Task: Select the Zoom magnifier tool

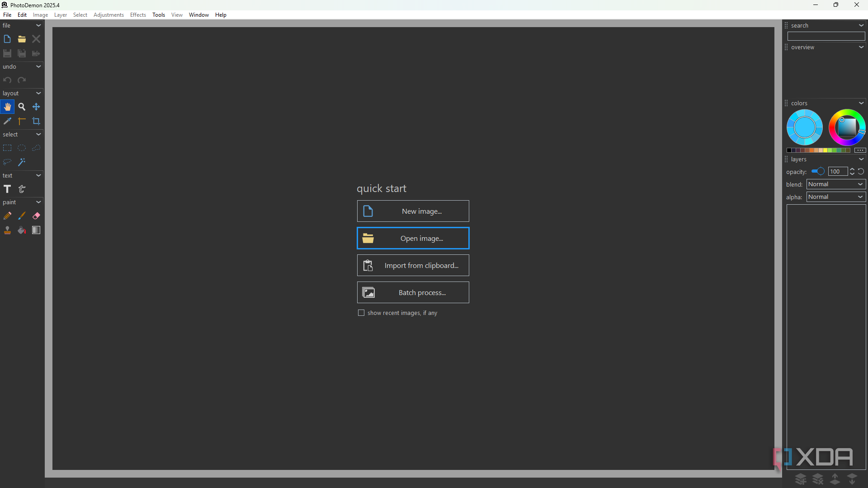Action: (22, 107)
